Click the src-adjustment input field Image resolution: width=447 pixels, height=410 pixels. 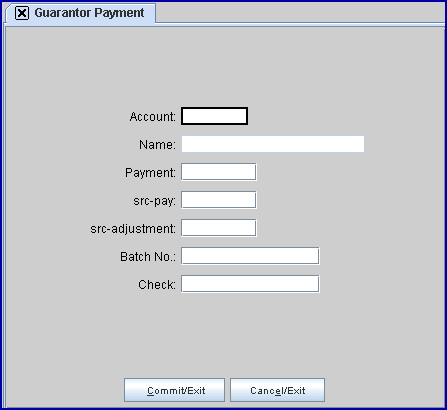(219, 228)
